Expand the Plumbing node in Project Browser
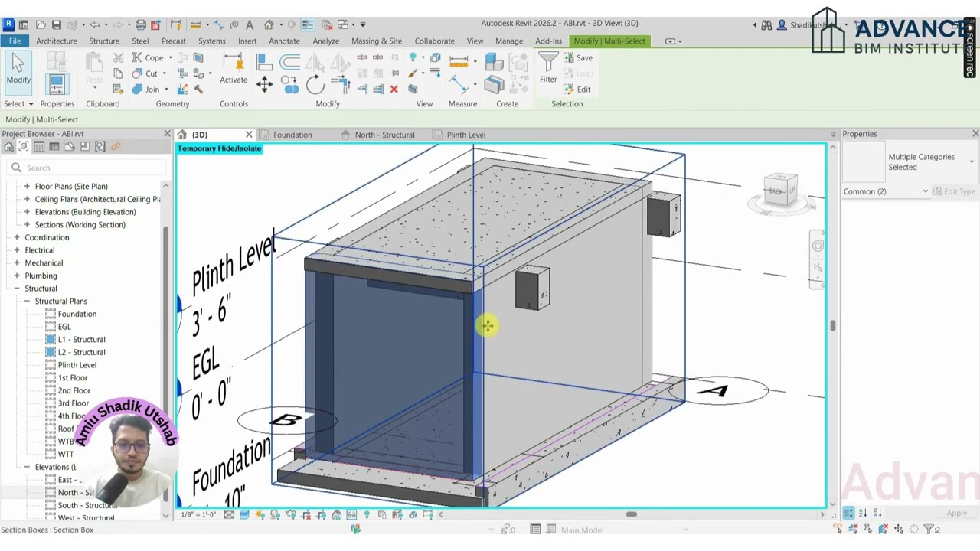 click(17, 275)
